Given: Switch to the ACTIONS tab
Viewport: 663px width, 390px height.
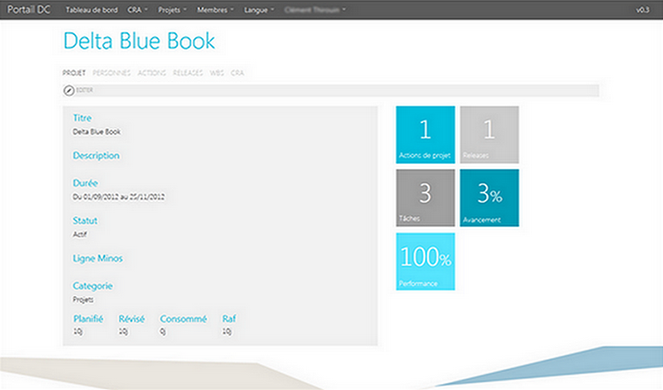Looking at the screenshot, I should tap(152, 73).
